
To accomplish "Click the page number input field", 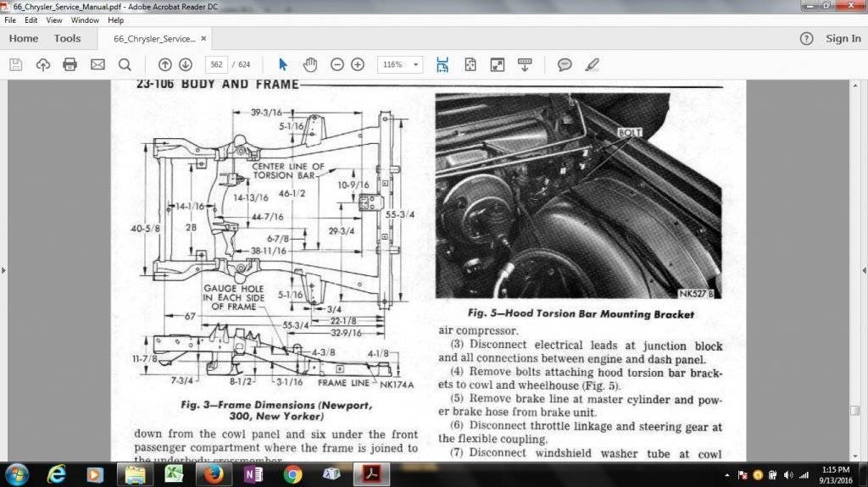I will [217, 64].
